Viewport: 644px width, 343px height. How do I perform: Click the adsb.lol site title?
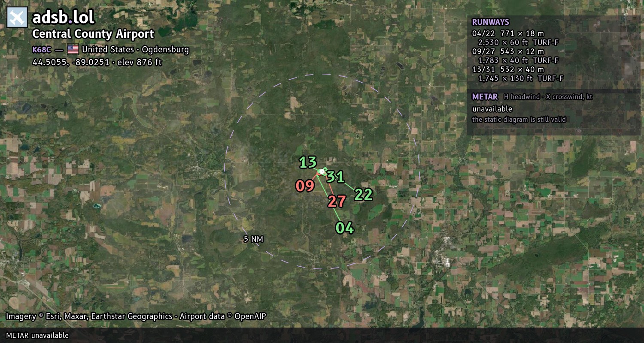point(63,18)
